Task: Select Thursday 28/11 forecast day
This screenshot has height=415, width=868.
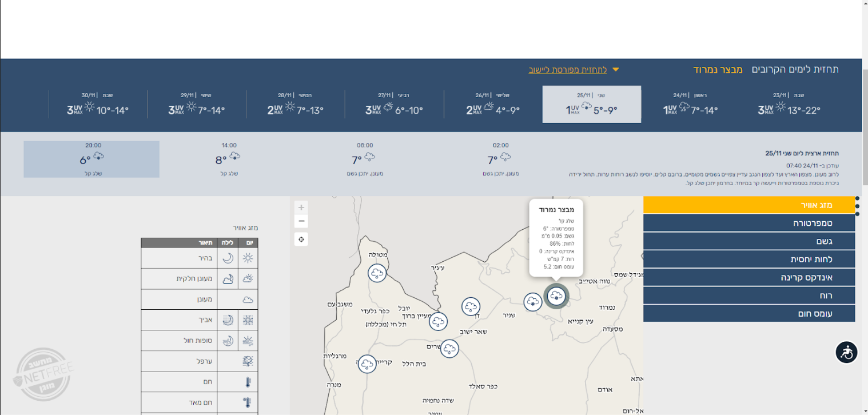Action: click(x=296, y=104)
